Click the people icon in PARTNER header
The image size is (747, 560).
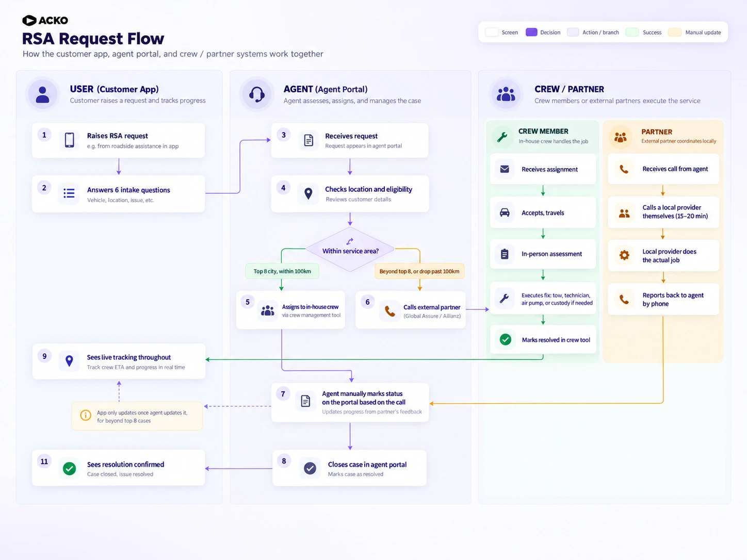click(x=621, y=137)
